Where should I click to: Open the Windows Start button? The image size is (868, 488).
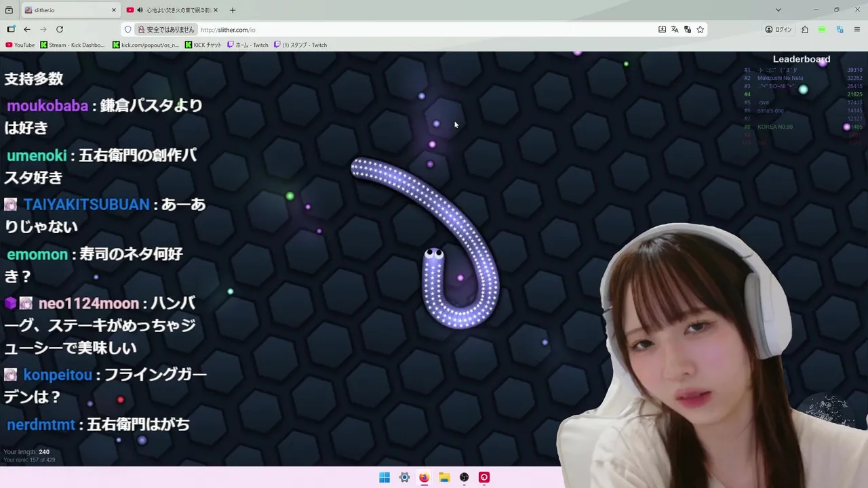pos(384,477)
